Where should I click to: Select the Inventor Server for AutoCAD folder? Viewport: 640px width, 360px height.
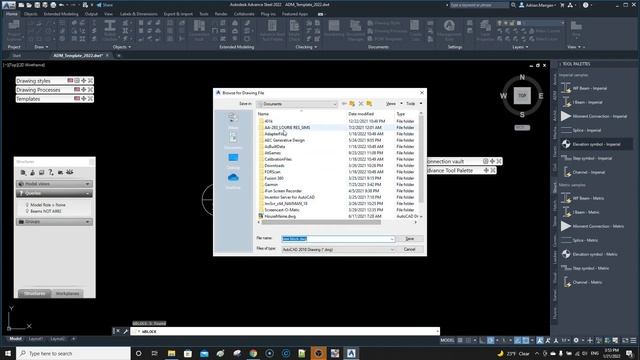pos(289,197)
